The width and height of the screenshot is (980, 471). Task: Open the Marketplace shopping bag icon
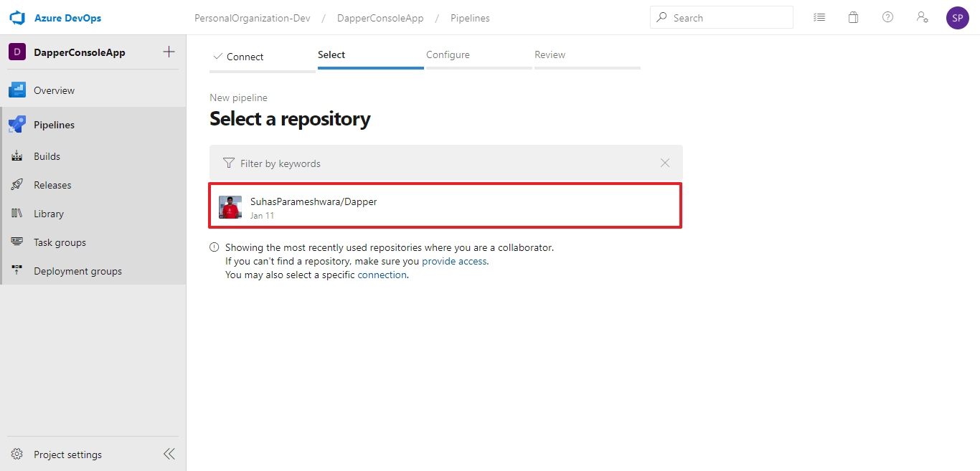[x=853, y=18]
